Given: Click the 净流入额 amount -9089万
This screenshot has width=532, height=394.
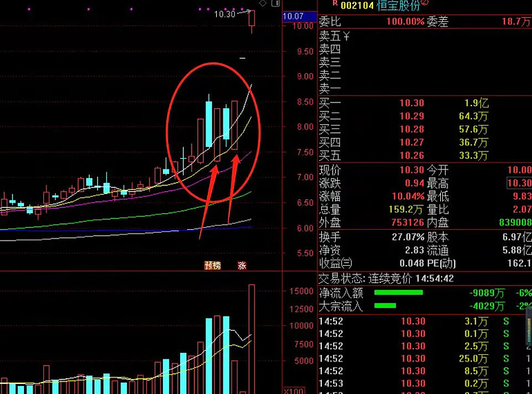Looking at the screenshot, I should coord(487,292).
